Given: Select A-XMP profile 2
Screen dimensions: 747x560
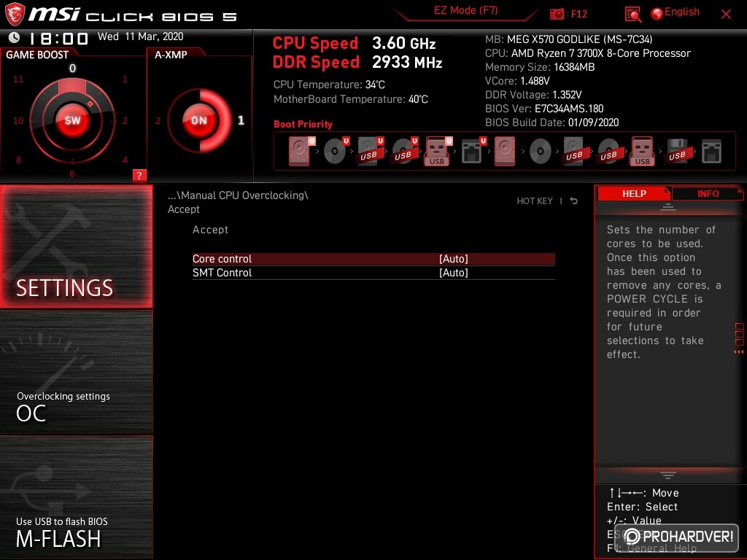Looking at the screenshot, I should [158, 120].
